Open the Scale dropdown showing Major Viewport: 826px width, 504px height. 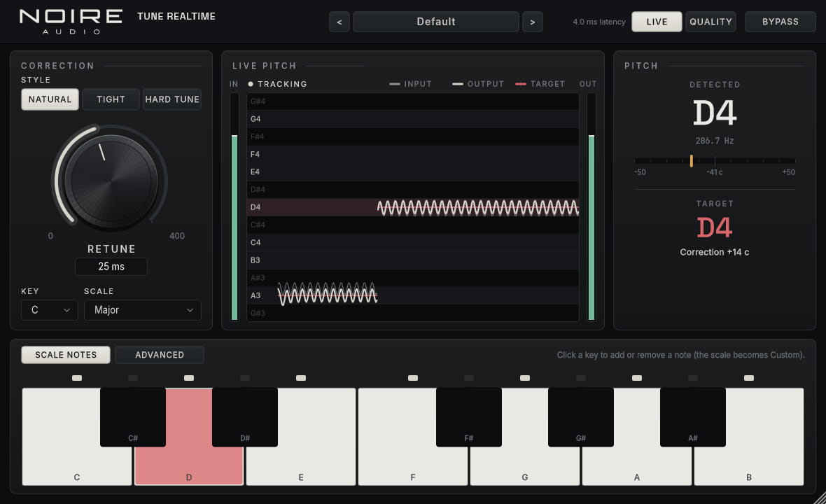pos(143,310)
